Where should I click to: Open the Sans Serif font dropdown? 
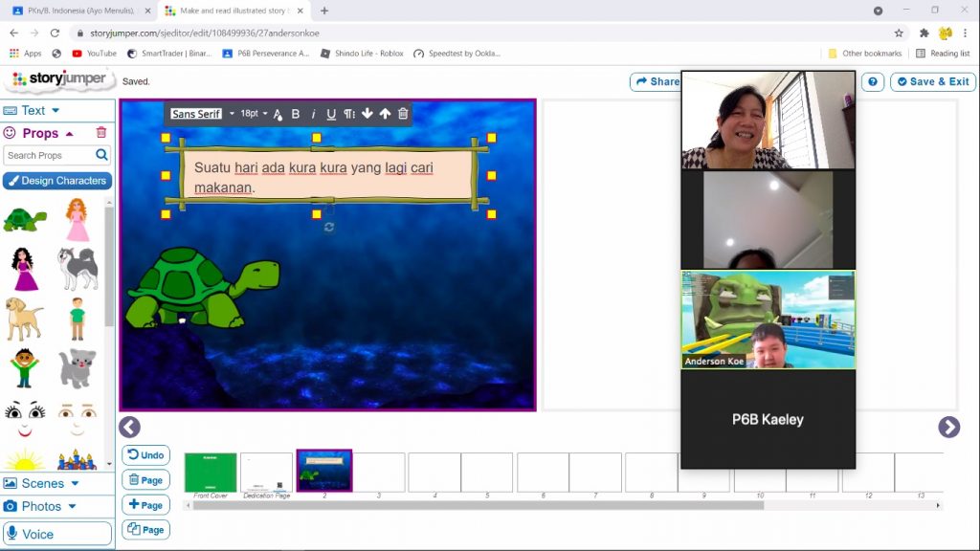[202, 114]
